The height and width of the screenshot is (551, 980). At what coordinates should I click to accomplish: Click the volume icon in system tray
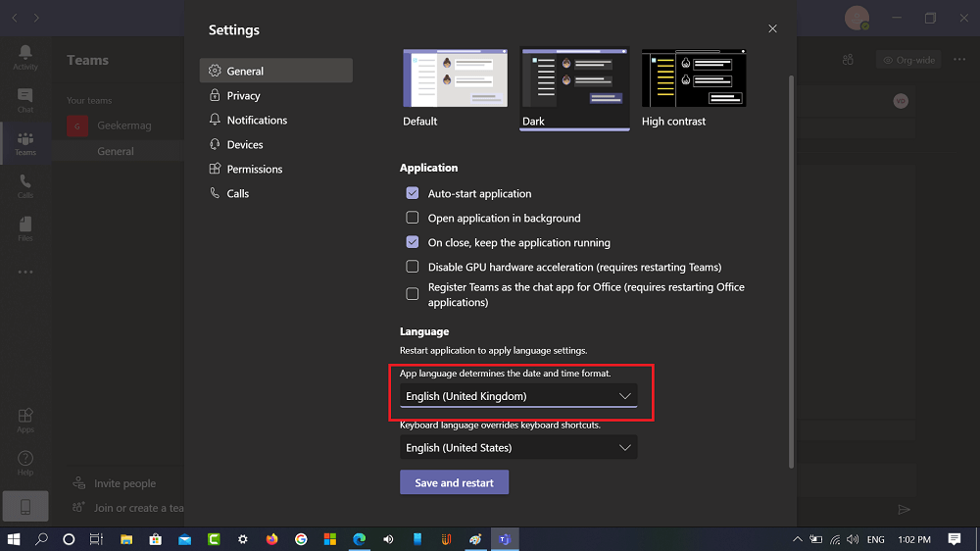pos(853,539)
